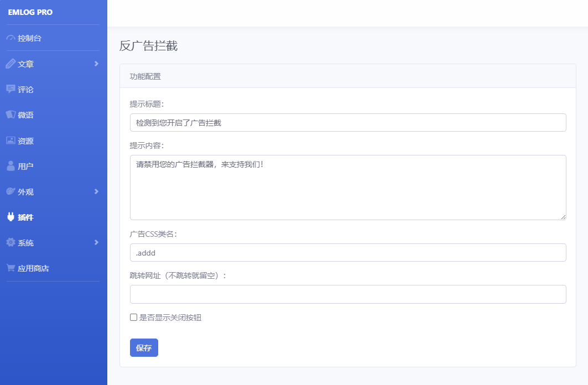Viewport: 588px width, 385px height.
Task: Open the 应用商店 menu entry
Action: click(53, 268)
